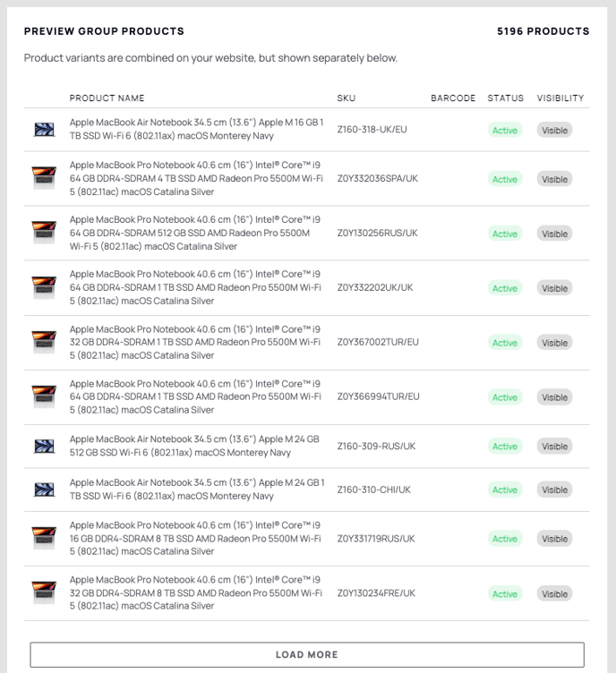
Task: Open thumbnail for SKU Z0Y332036SPA/UK
Action: tap(44, 178)
